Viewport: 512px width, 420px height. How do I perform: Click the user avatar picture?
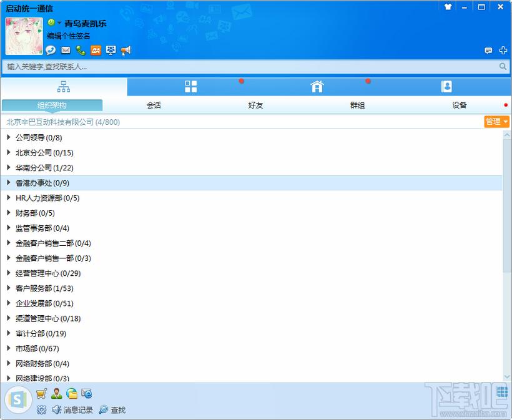(x=24, y=36)
